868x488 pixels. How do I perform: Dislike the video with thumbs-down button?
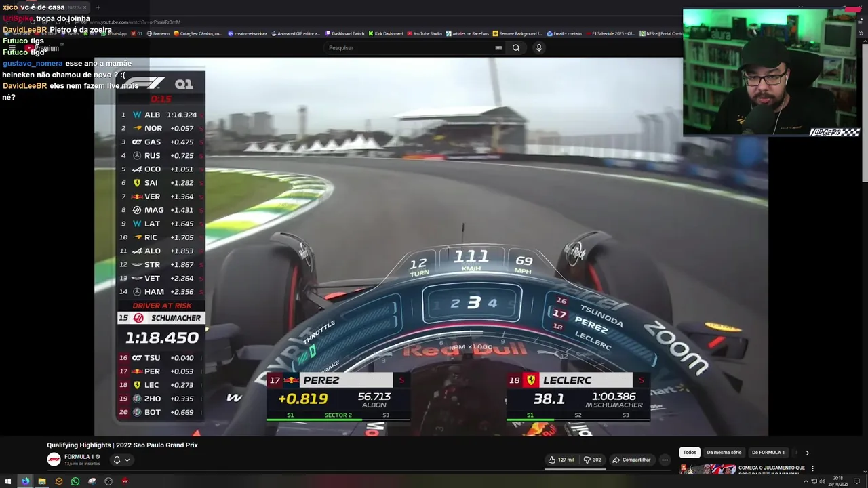(x=592, y=460)
